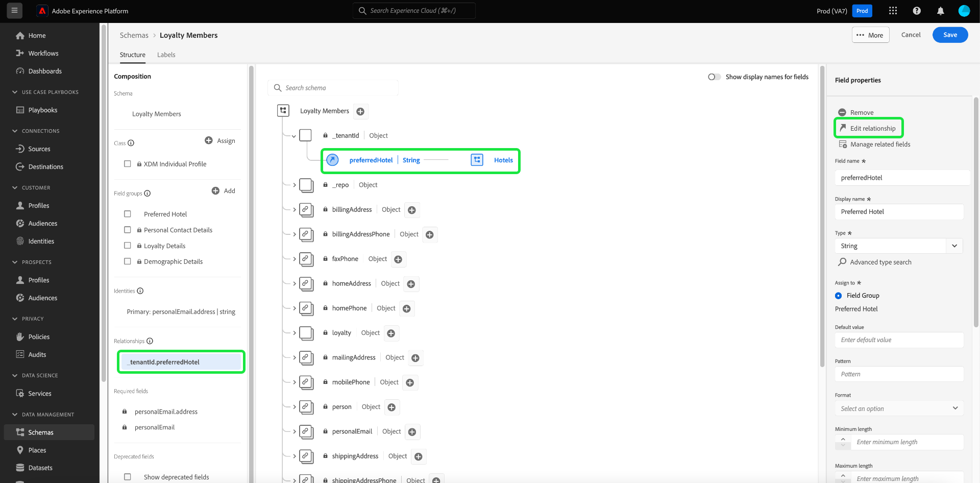
Task: Collapse the Data Management sidebar section
Action: pyautogui.click(x=15, y=415)
